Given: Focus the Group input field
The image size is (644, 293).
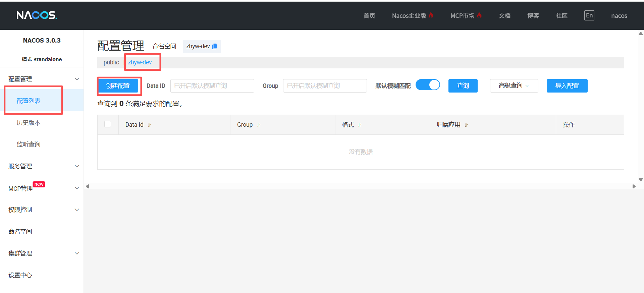Looking at the screenshot, I should tap(325, 86).
